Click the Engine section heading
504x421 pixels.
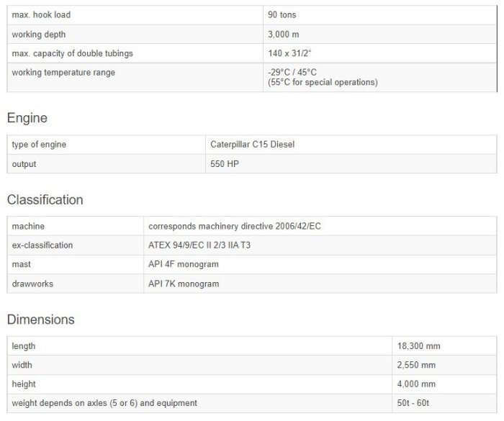(x=27, y=118)
